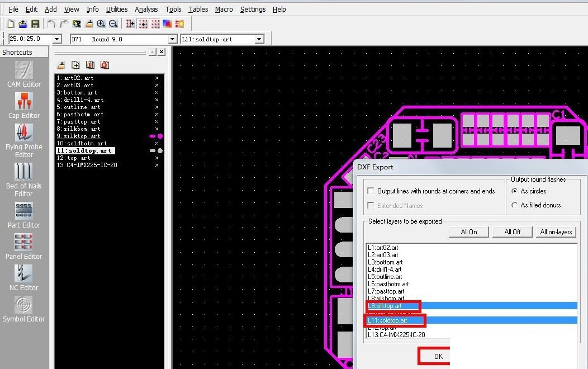Collapse the layer panel with the up arrow
The width and height of the screenshot is (588, 369).
152,52
